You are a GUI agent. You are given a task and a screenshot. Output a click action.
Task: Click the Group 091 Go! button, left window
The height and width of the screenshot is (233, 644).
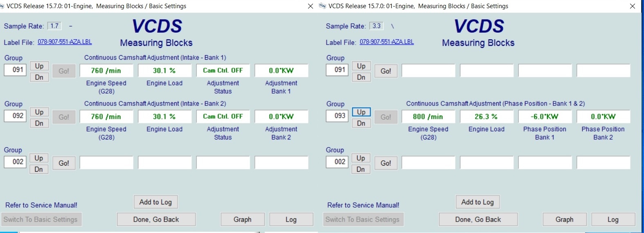coord(64,71)
